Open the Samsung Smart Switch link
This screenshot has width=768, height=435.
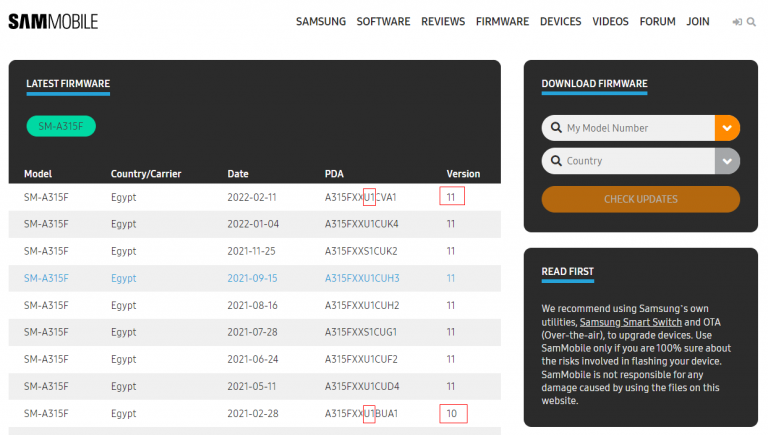[631, 322]
